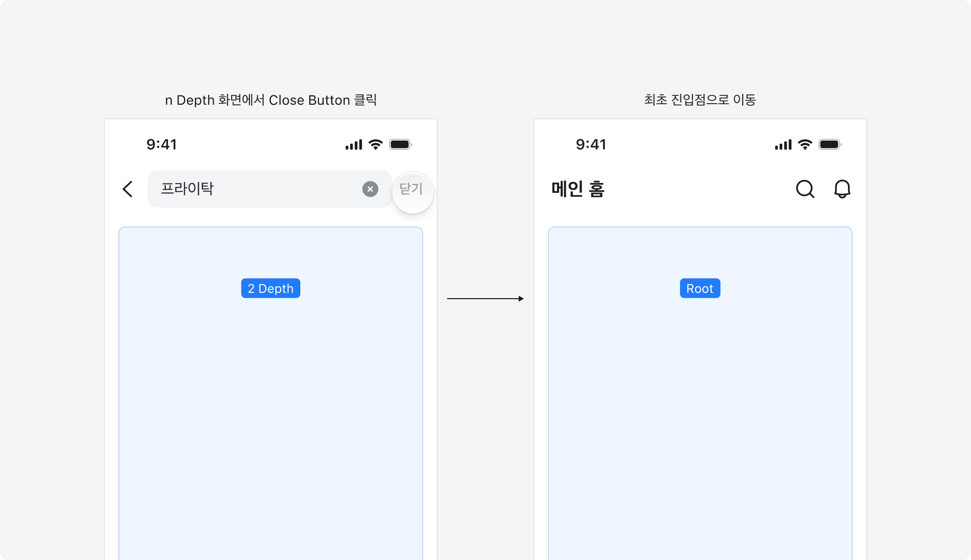Click the caption 'n Depth 화면에서 Close Button 클릭'
The height and width of the screenshot is (560, 971).
(x=271, y=100)
